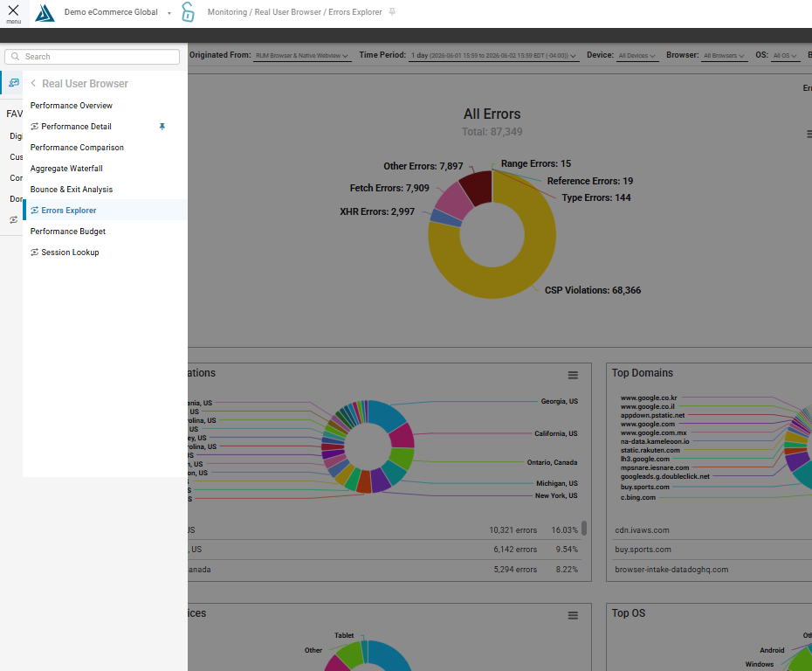Click the Search input field
812x671 pixels.
coord(93,57)
